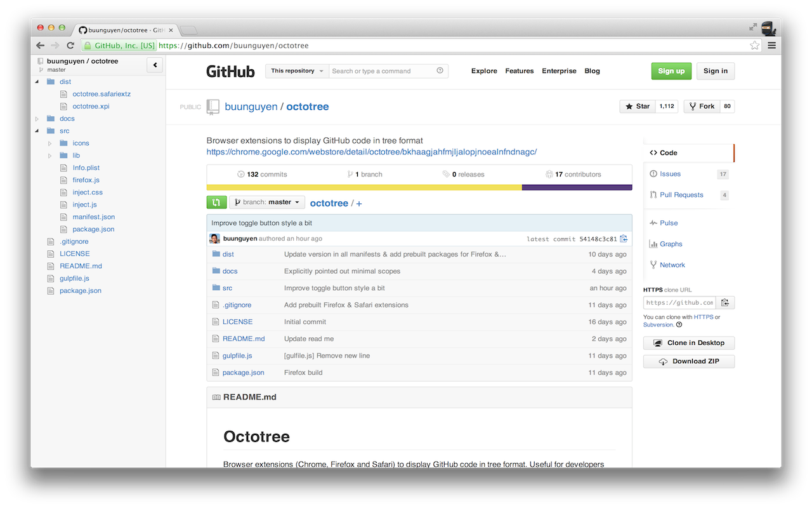Switch to the Code tab

point(664,152)
